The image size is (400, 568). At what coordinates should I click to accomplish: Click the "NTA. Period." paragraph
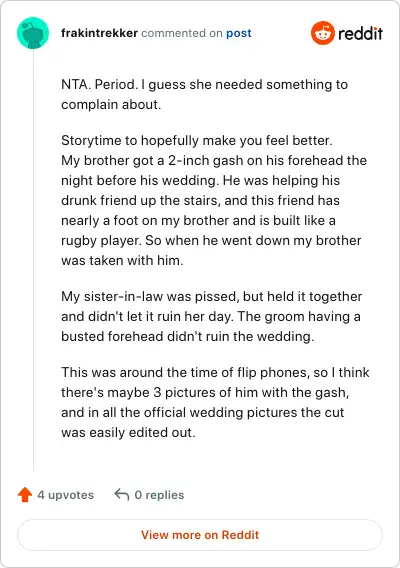(x=204, y=95)
